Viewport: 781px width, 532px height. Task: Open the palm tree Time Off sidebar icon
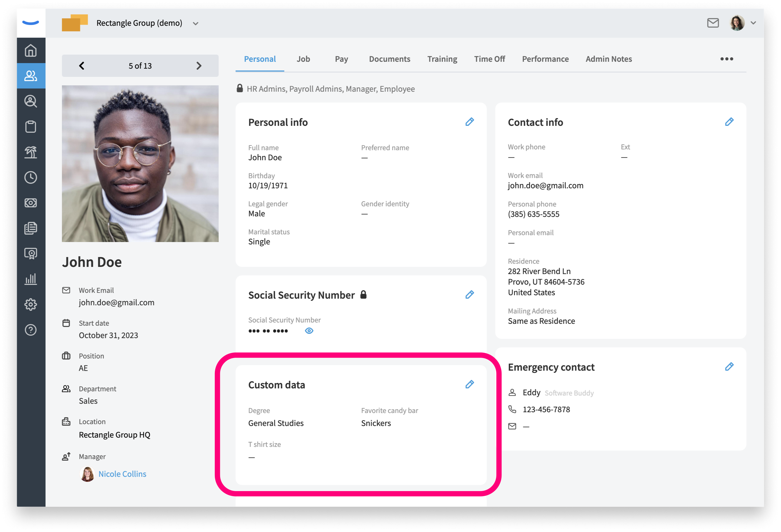31,152
